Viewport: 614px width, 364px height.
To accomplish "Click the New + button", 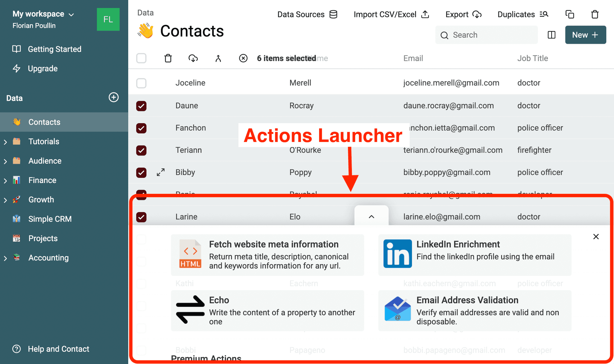I will coord(585,35).
